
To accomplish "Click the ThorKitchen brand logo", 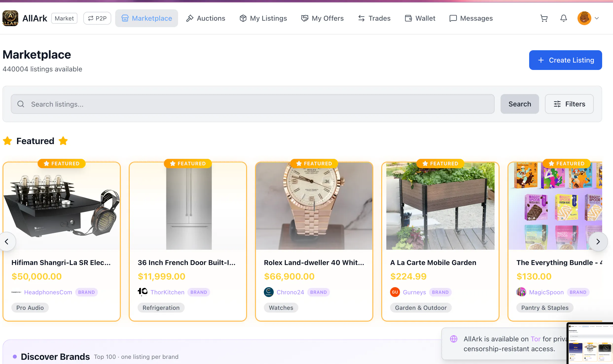I will click(143, 292).
